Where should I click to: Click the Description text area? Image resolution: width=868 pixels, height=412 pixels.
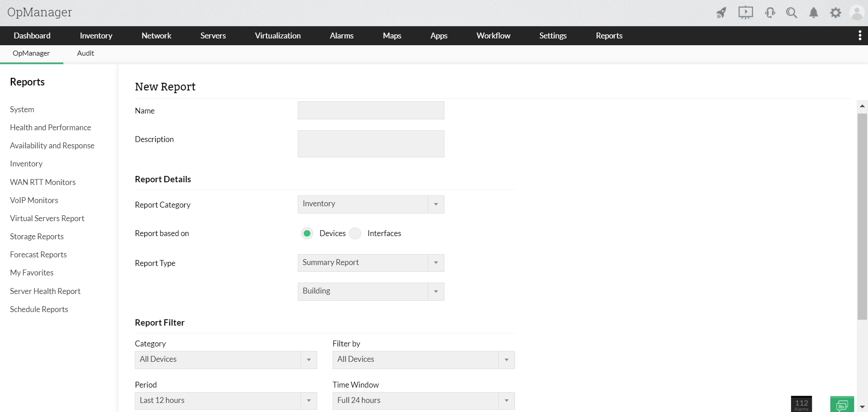coord(371,144)
